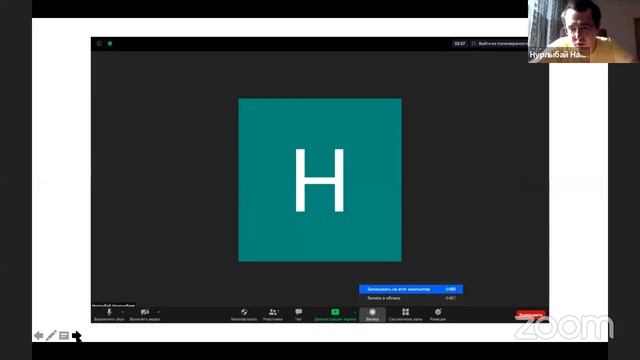Select 'Record to the cloud' menu option
This screenshot has height=360, width=640.
click(x=411, y=298)
